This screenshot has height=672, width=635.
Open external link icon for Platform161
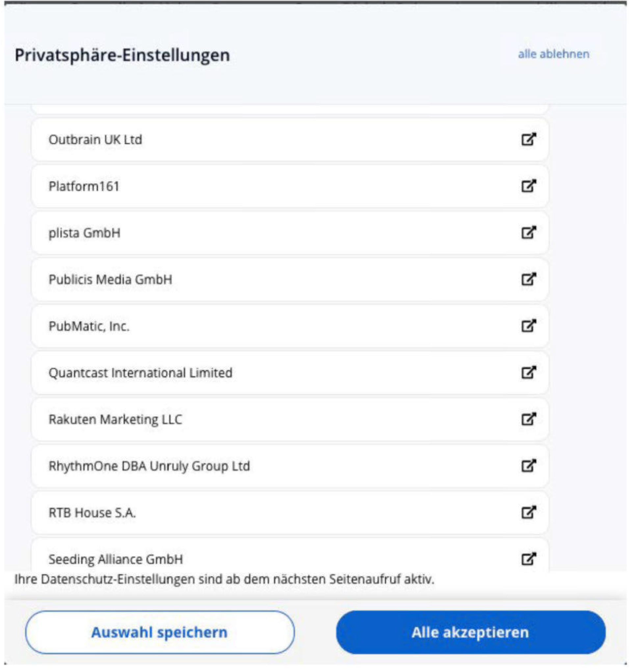pos(528,185)
